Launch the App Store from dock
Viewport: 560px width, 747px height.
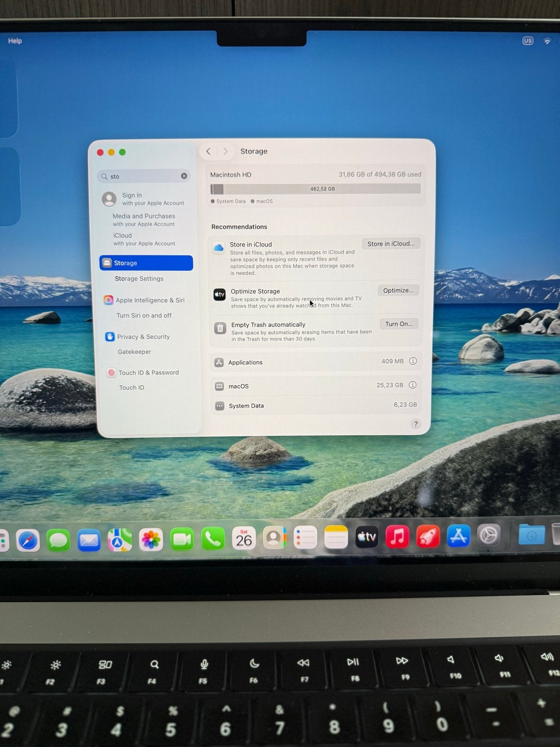point(458,536)
